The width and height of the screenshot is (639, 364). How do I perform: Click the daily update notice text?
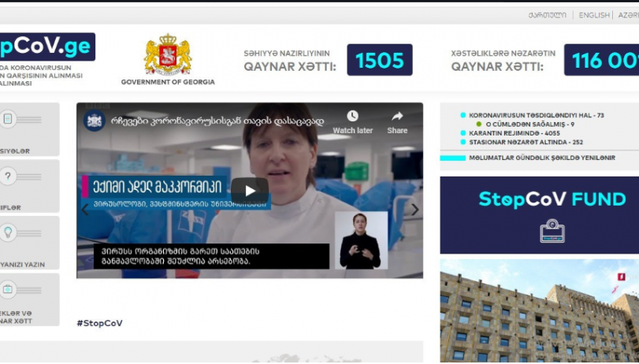[x=542, y=158]
